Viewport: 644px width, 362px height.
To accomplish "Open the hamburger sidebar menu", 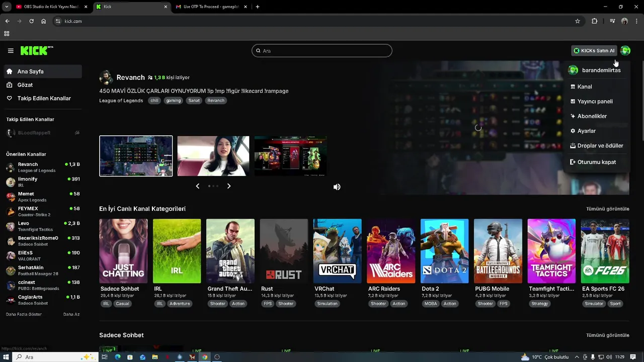I will pyautogui.click(x=11, y=51).
